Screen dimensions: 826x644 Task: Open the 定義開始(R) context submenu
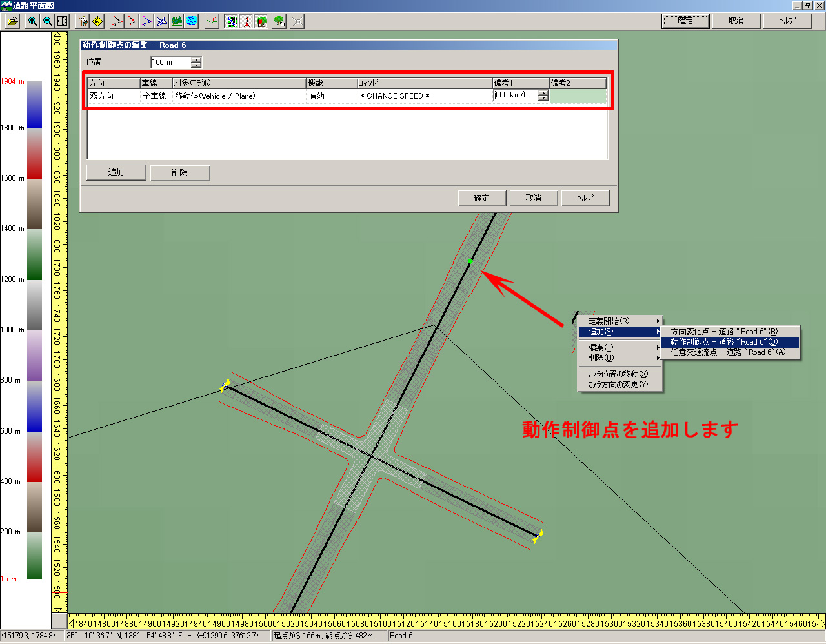pos(620,321)
